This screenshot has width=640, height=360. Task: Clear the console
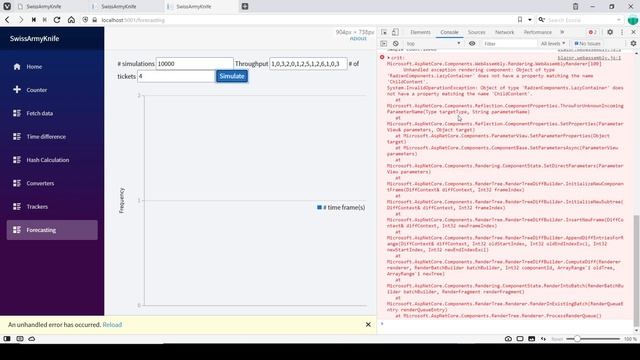point(396,43)
